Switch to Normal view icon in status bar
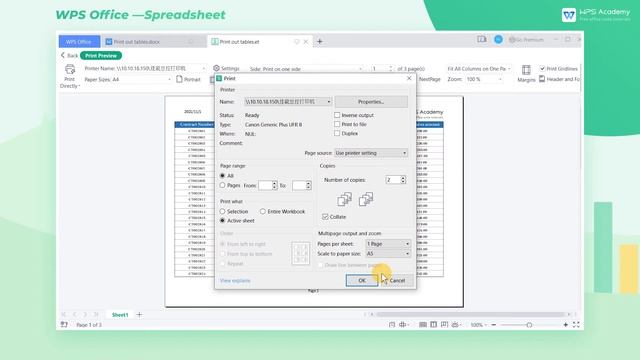This screenshot has height=360, width=640. click(423, 324)
